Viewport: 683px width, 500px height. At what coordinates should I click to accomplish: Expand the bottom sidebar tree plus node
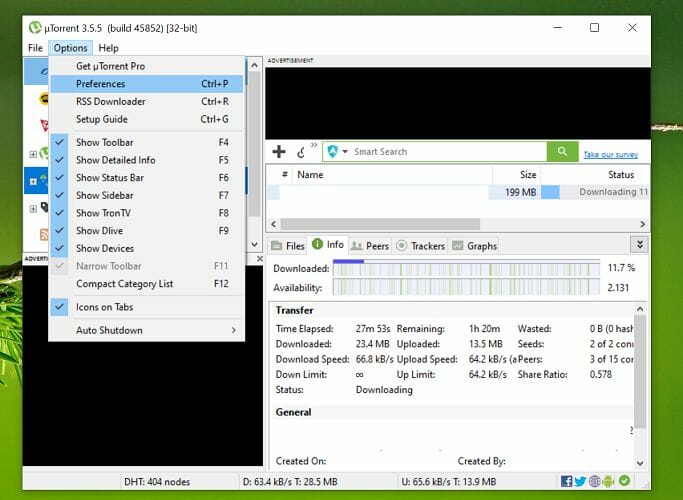(x=33, y=209)
